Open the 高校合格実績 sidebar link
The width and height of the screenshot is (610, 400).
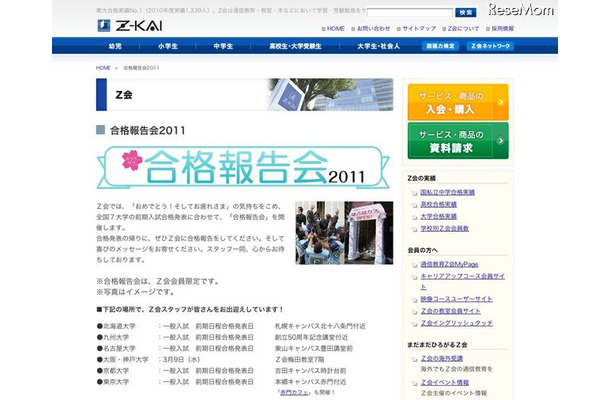click(x=438, y=204)
